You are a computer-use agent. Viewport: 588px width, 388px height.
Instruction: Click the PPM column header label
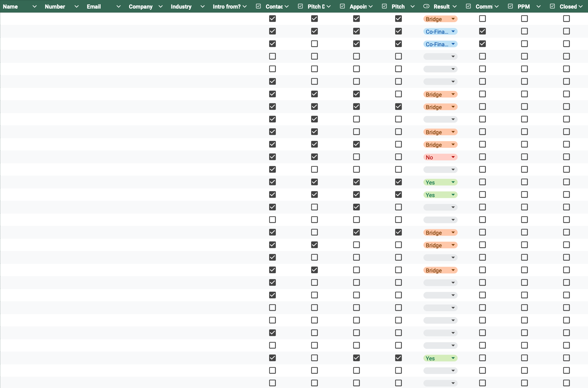pyautogui.click(x=524, y=6)
